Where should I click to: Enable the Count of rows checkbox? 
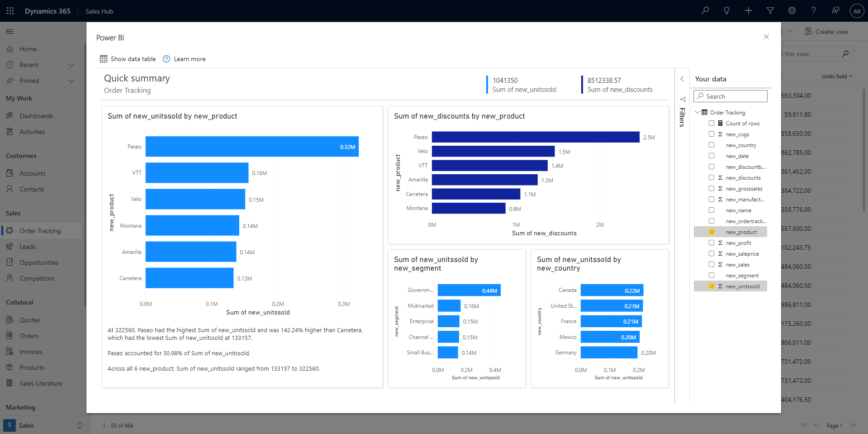711,123
